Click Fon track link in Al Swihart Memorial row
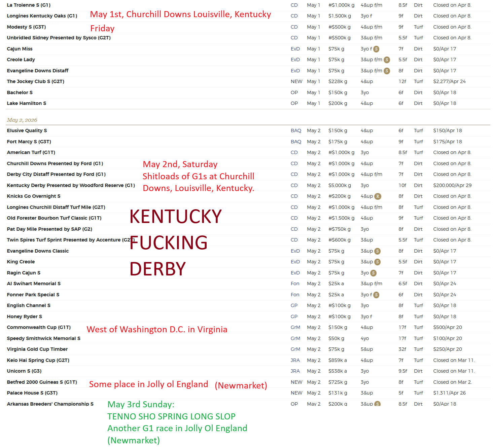493x448 pixels. (x=295, y=284)
